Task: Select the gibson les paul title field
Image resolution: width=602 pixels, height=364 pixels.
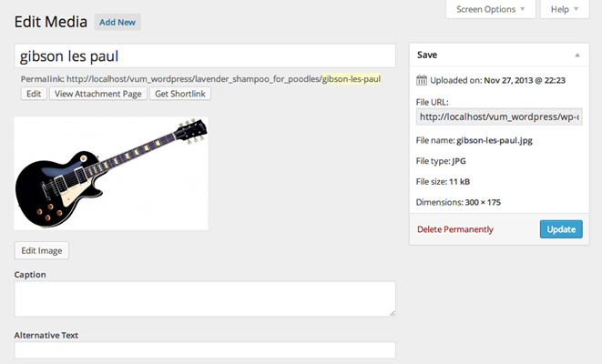Action: click(x=205, y=56)
